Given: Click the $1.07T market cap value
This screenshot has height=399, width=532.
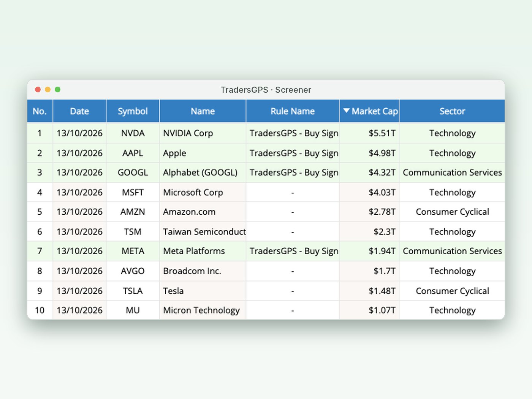Looking at the screenshot, I should coord(382,310).
